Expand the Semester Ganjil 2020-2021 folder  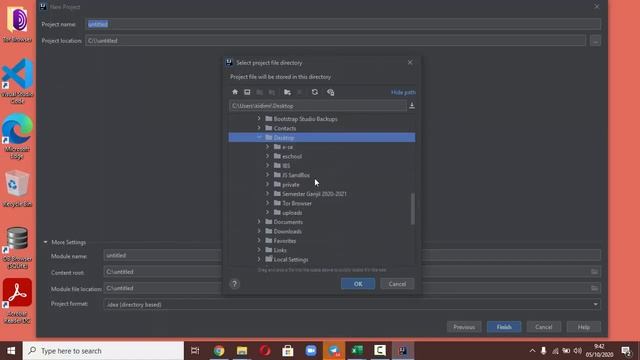click(x=267, y=194)
